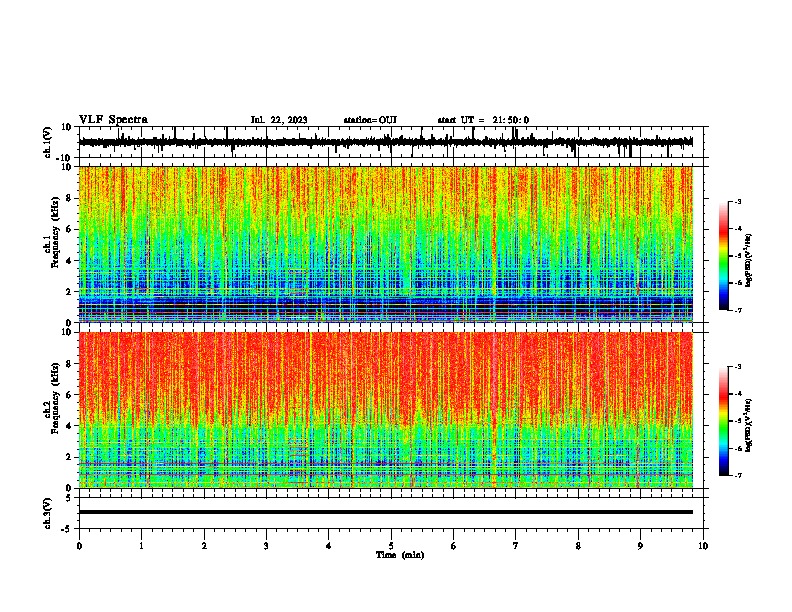Click the time axis tick label "8"
Screen dimensions: 792x612
(x=578, y=546)
